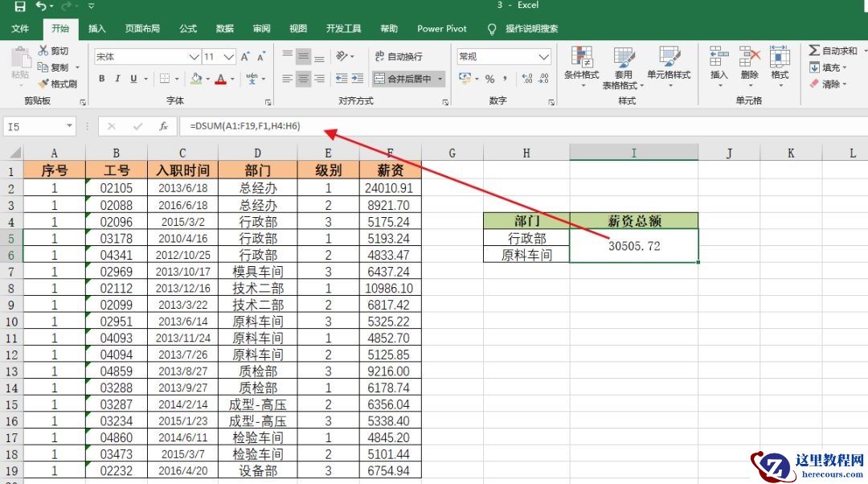
Task: Select cell H5 containing 行政部
Action: point(526,238)
